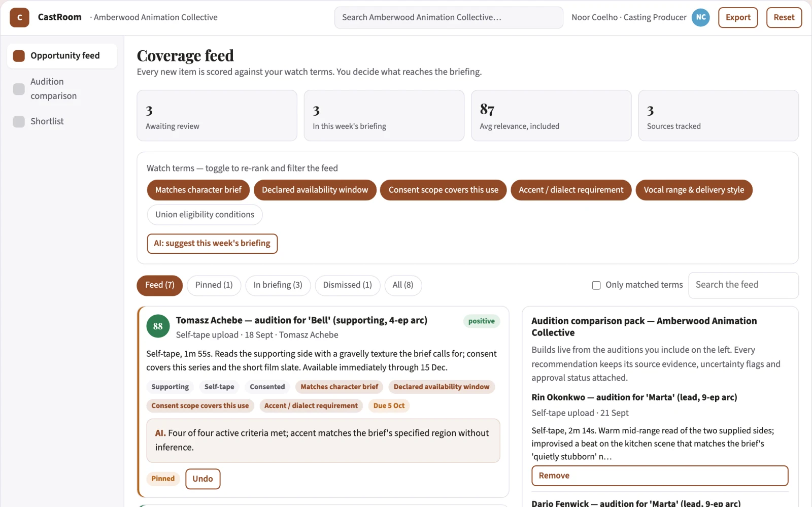Click the Shortlist sidebar icon
812x507 pixels.
pos(19,121)
